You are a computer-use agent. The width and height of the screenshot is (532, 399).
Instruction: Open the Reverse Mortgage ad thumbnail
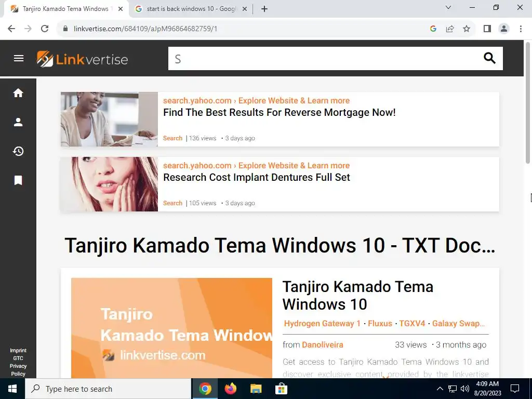(109, 119)
